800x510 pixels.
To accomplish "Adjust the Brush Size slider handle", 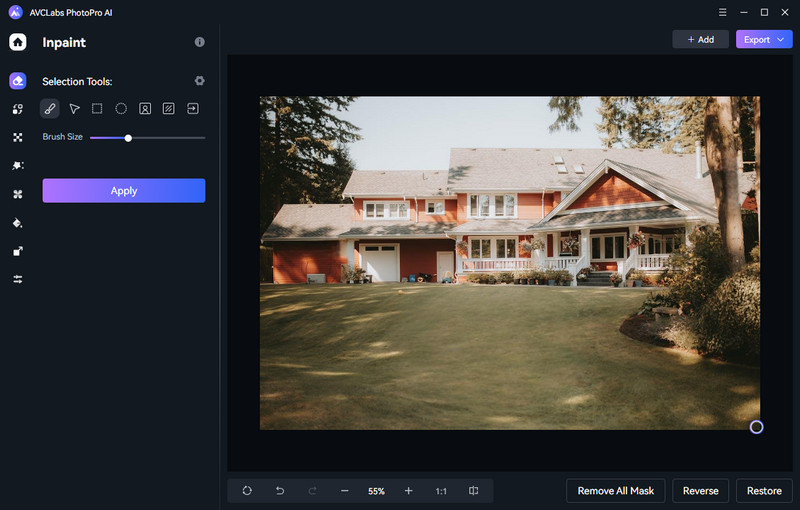I will (x=128, y=138).
